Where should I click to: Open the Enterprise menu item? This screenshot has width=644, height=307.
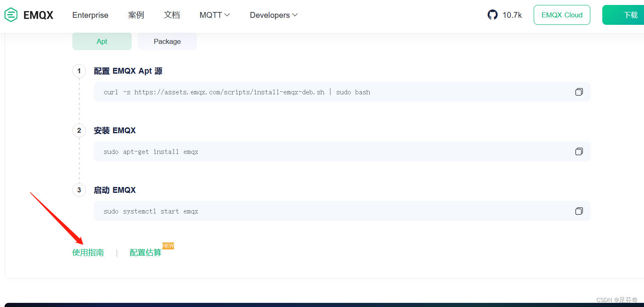point(90,15)
